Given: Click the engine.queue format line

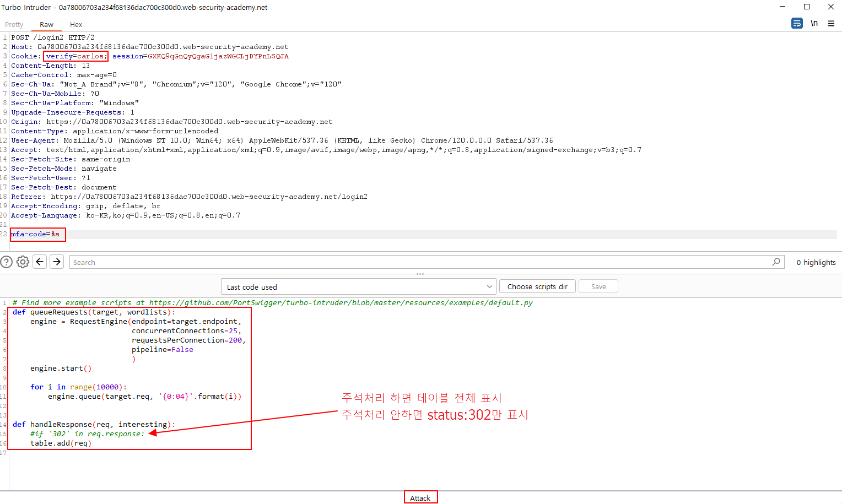Looking at the screenshot, I should coord(145,397).
